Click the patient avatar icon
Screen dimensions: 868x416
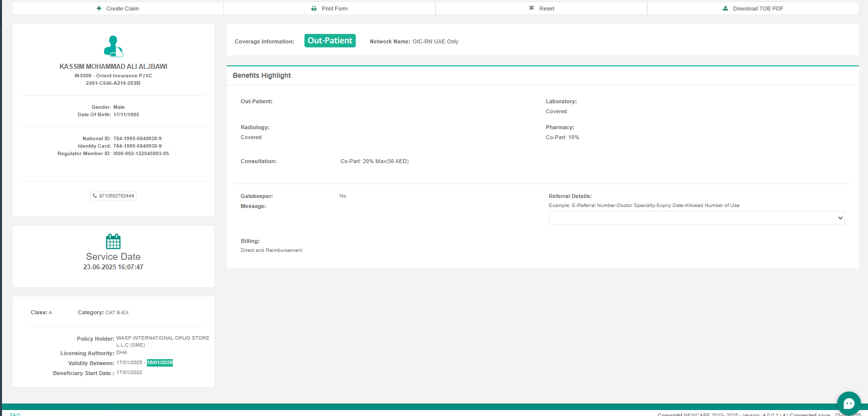tap(113, 46)
